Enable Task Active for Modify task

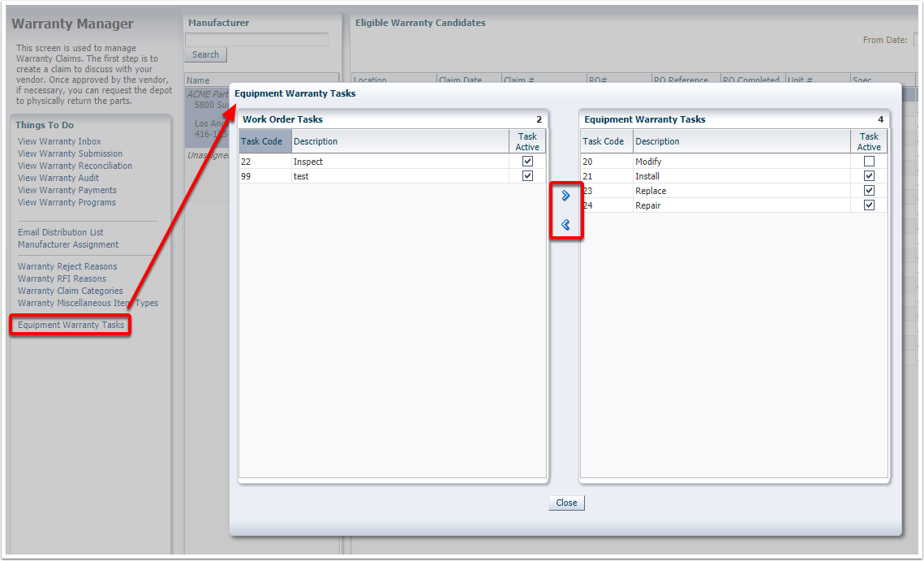pyautogui.click(x=869, y=161)
